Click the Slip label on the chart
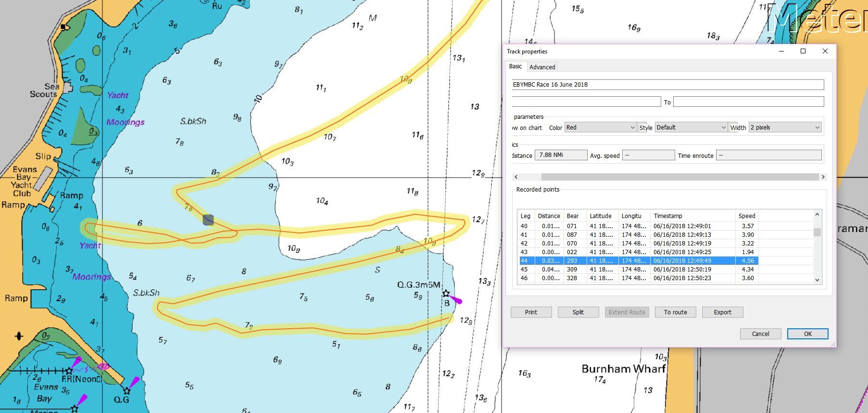 [43, 156]
